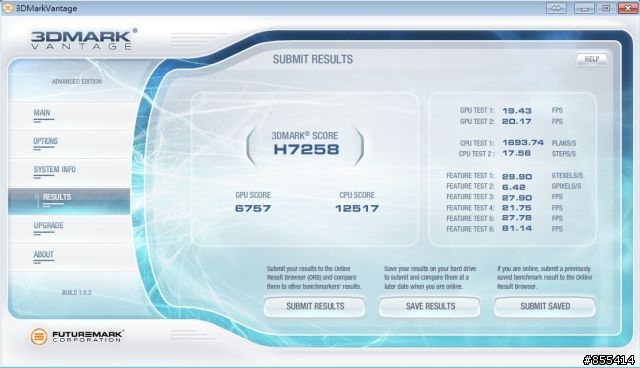Select Feature Test 2 value 6.42
The width and height of the screenshot is (640, 368).
point(513,187)
